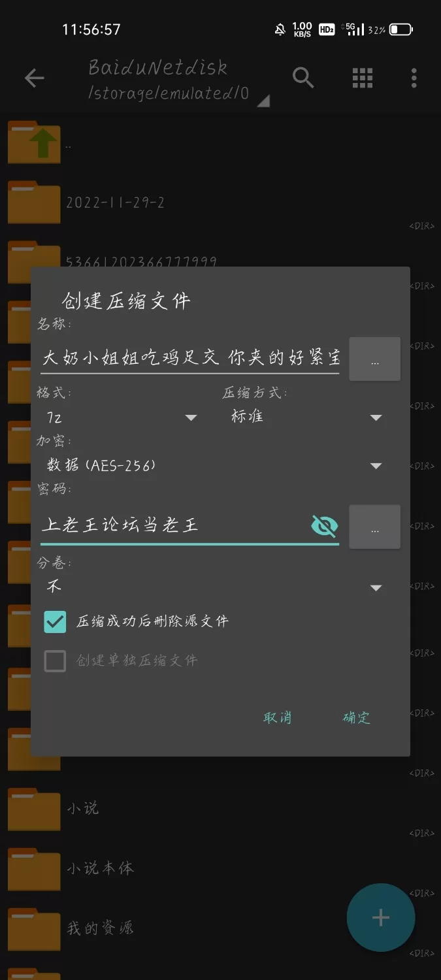Tap the teal plus floating button
The height and width of the screenshot is (980, 441).
(x=381, y=917)
